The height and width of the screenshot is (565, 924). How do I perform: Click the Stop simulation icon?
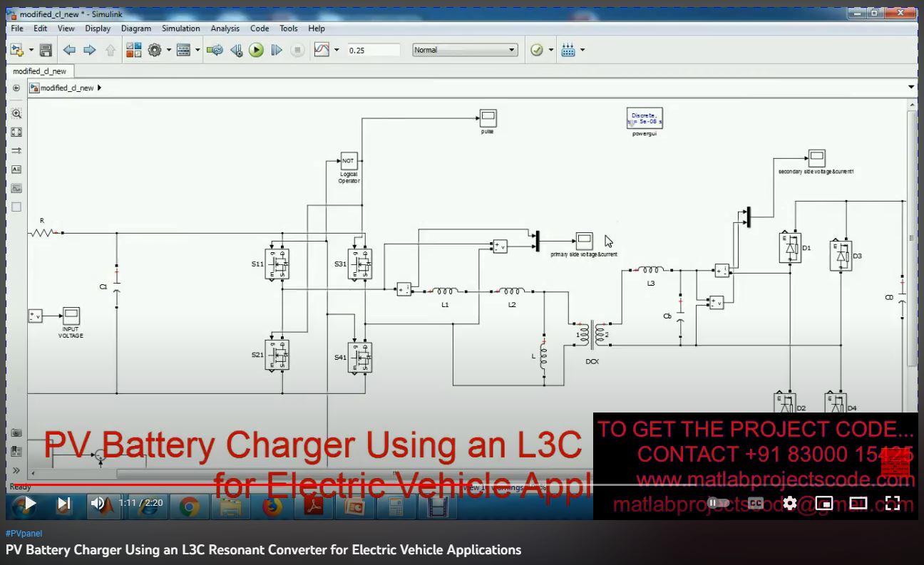tap(298, 50)
